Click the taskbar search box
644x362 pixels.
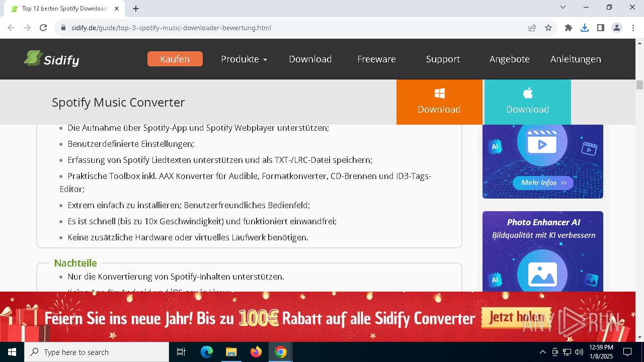pyautogui.click(x=97, y=352)
